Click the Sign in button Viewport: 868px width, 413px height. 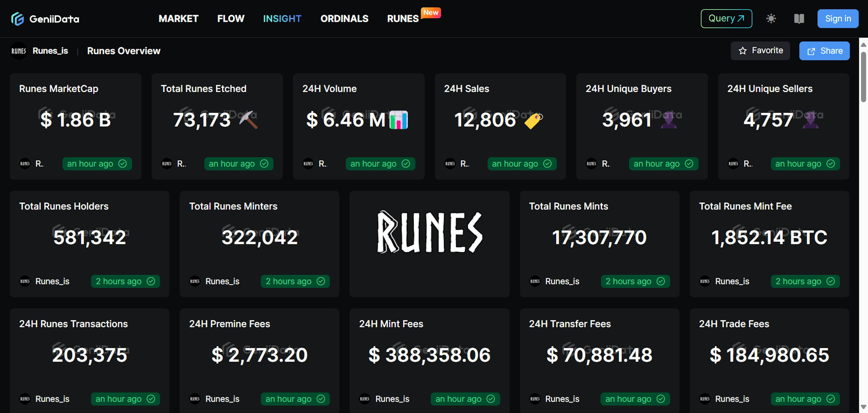click(x=838, y=19)
